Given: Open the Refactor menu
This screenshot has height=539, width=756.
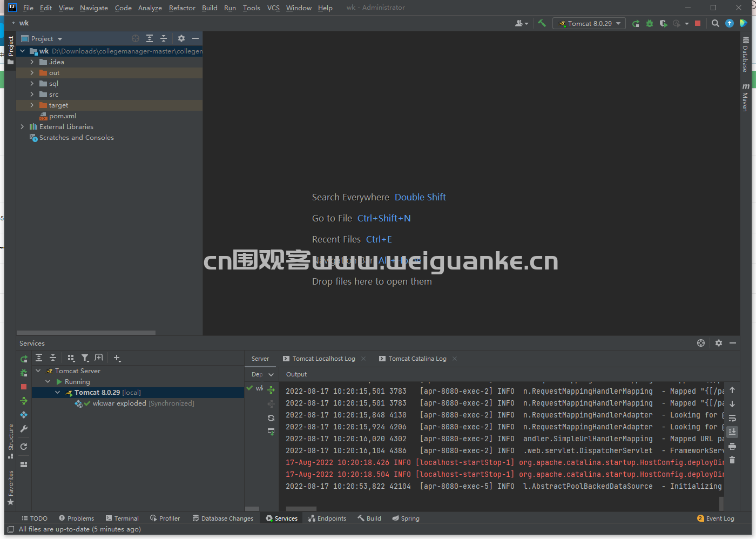Looking at the screenshot, I should [x=182, y=8].
